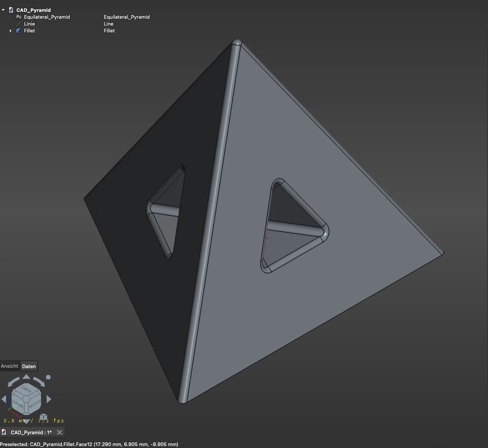This screenshot has width=488, height=448.
Task: Rotate view counter-clockwise with curved left arrow
Action: (x=14, y=381)
